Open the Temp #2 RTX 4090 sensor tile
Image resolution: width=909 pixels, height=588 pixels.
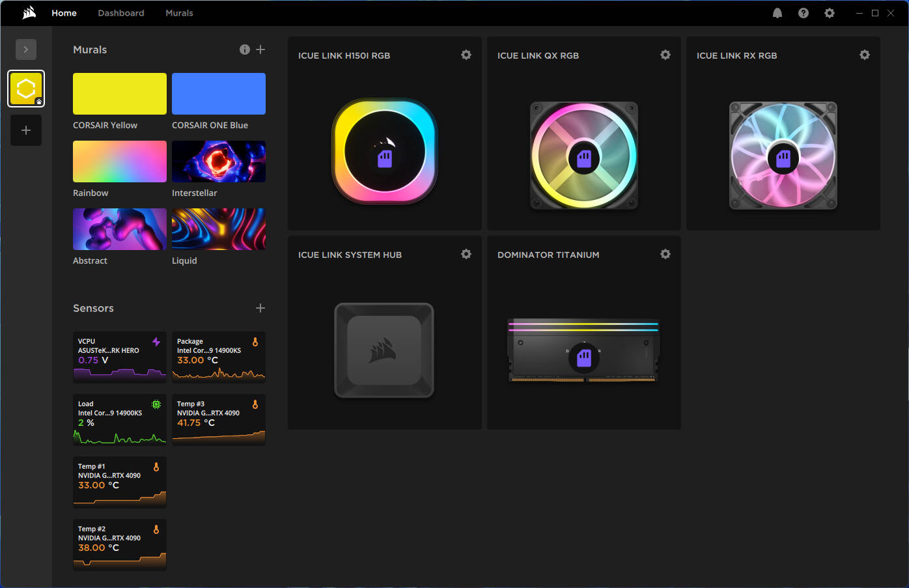[x=120, y=545]
